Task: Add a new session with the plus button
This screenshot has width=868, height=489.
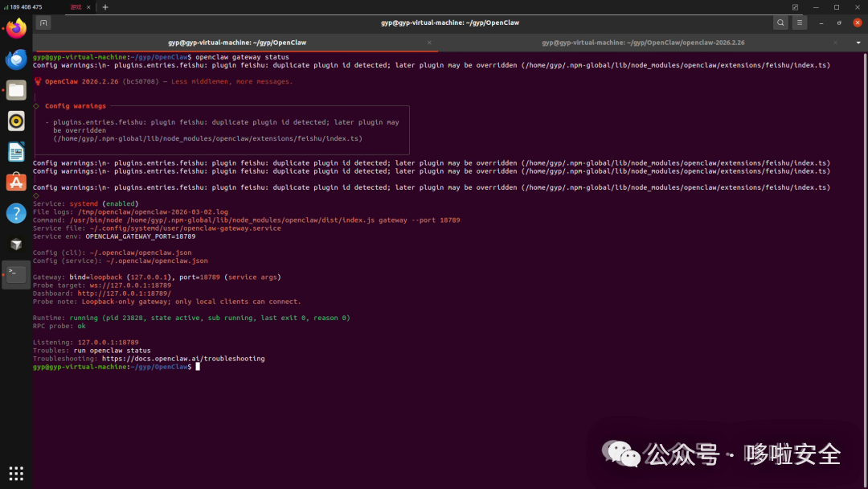Action: coord(105,7)
